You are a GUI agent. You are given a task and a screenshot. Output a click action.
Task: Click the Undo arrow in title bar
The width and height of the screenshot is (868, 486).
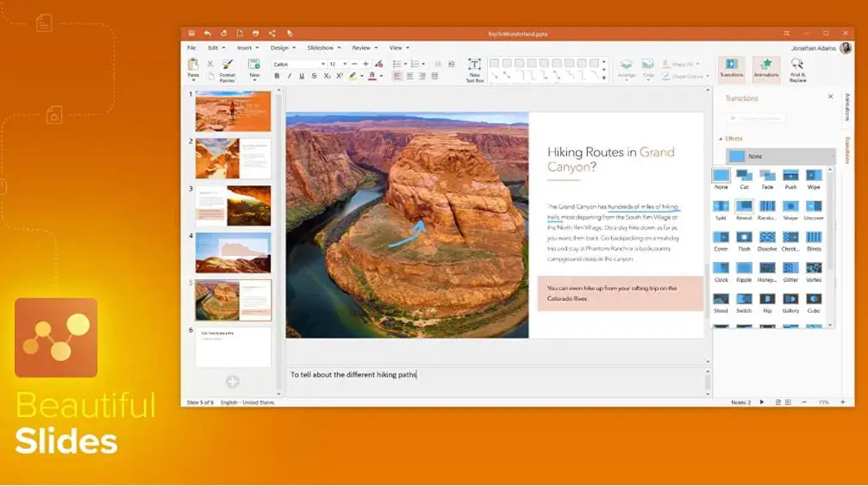[x=208, y=34]
